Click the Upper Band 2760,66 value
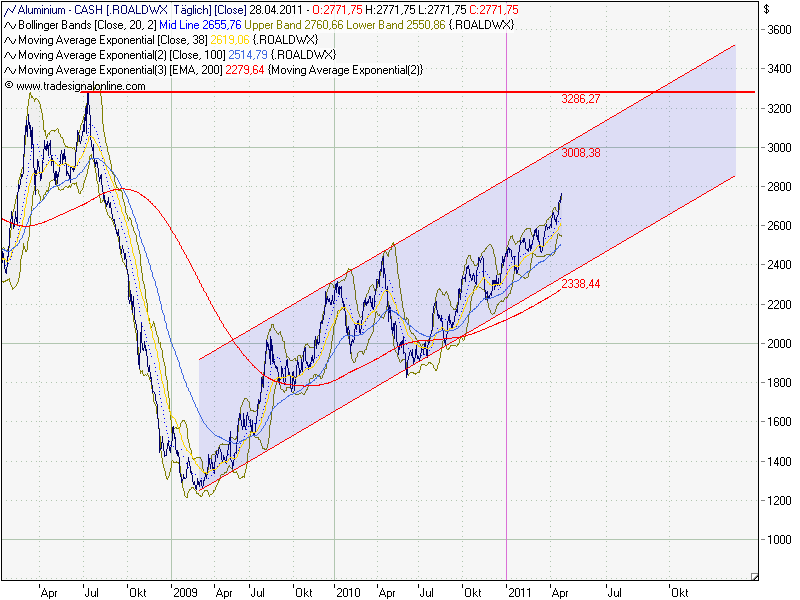The width and height of the screenshot is (800, 600). point(294,25)
